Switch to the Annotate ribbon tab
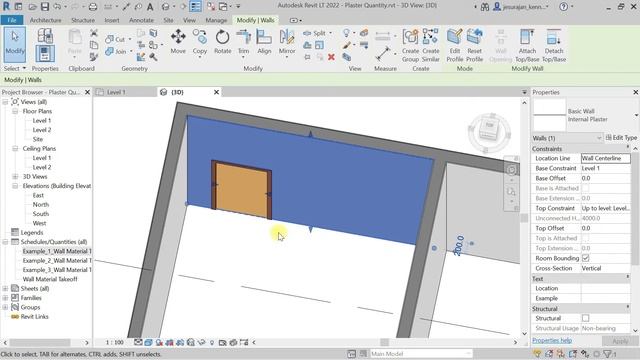Viewport: 640px width, 360px height. click(141, 20)
